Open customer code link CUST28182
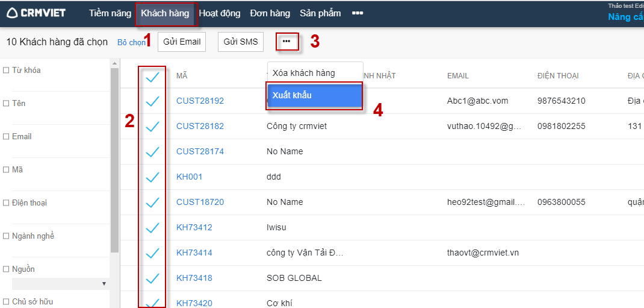 [x=200, y=127]
